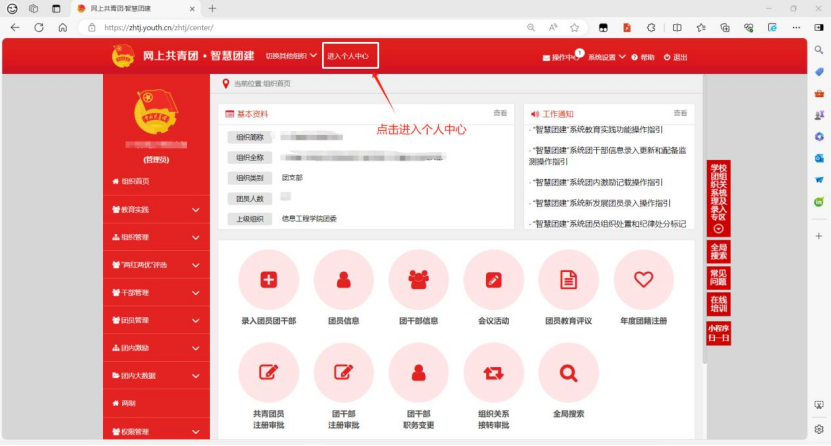Open 团干部职务变更 person icon
This screenshot has width=831, height=446.
[x=418, y=372]
